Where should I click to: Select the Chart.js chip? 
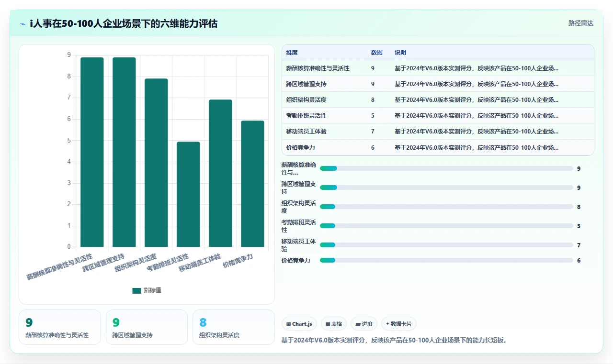[x=299, y=324]
